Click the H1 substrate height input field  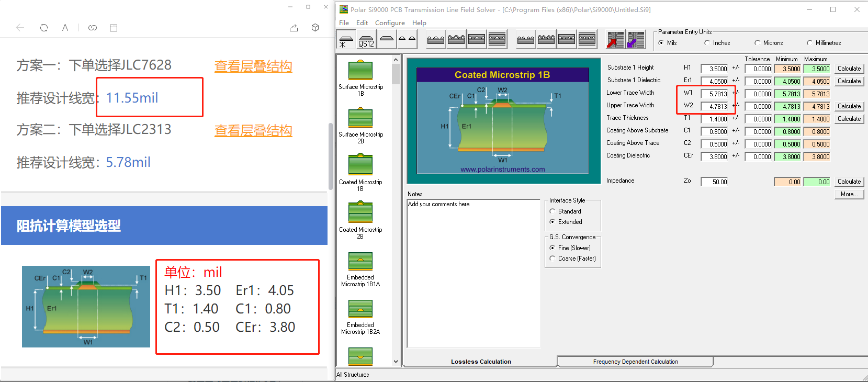point(714,69)
